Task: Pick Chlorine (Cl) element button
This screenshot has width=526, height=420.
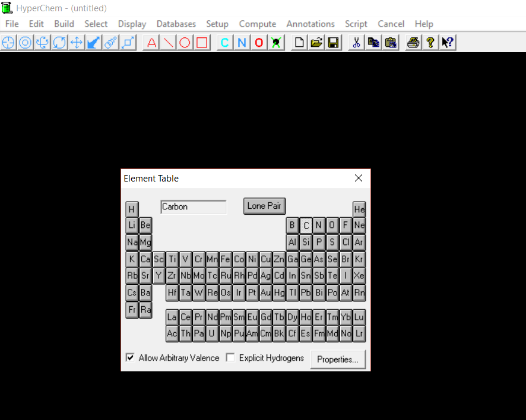Action: (x=346, y=242)
